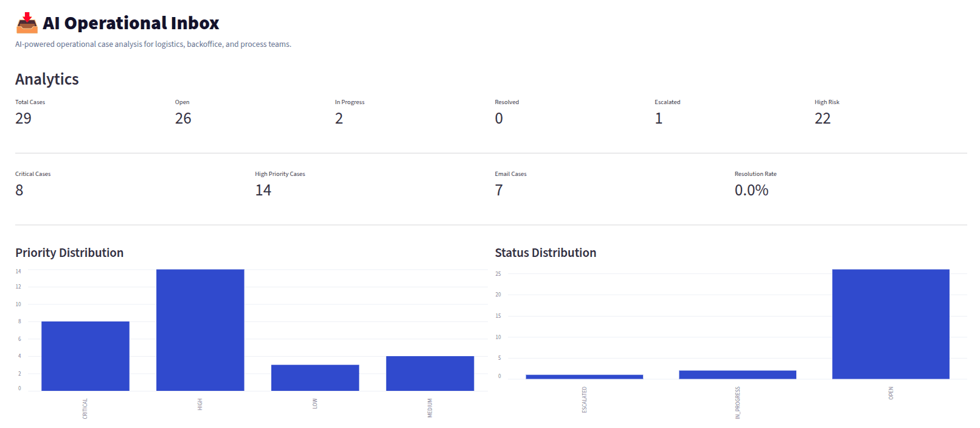Click the HIGH axis label
The height and width of the screenshot is (428, 980).
point(200,404)
